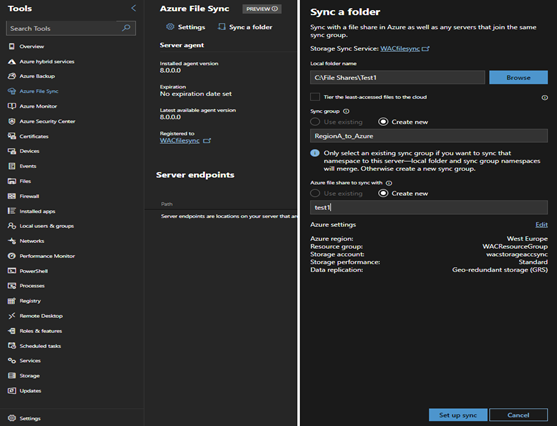Open Azure hybrid services
Viewport: 557px width, 426px height.
[47, 61]
